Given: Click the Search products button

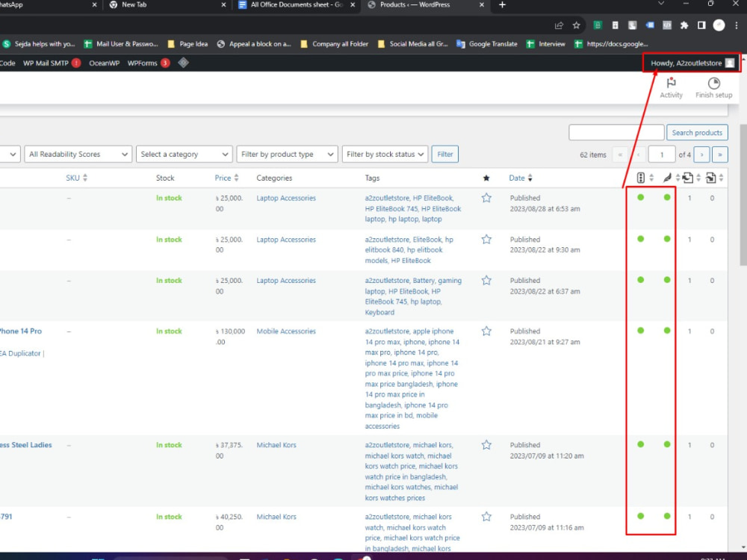Looking at the screenshot, I should (697, 132).
